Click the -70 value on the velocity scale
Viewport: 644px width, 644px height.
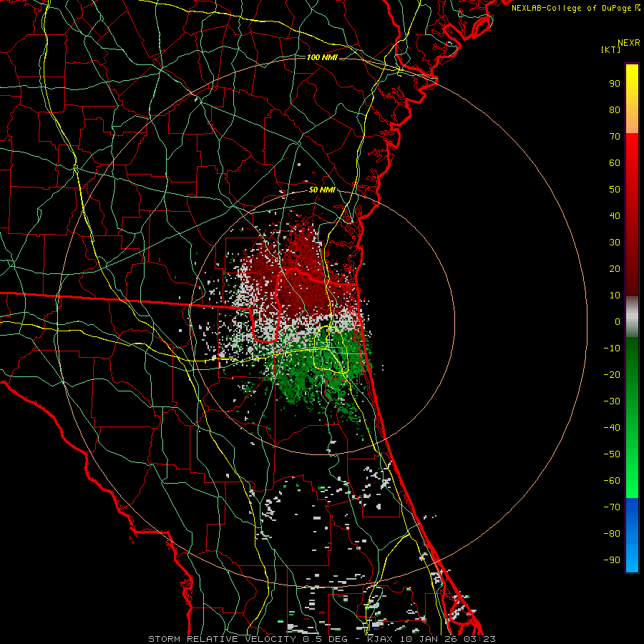pos(612,507)
